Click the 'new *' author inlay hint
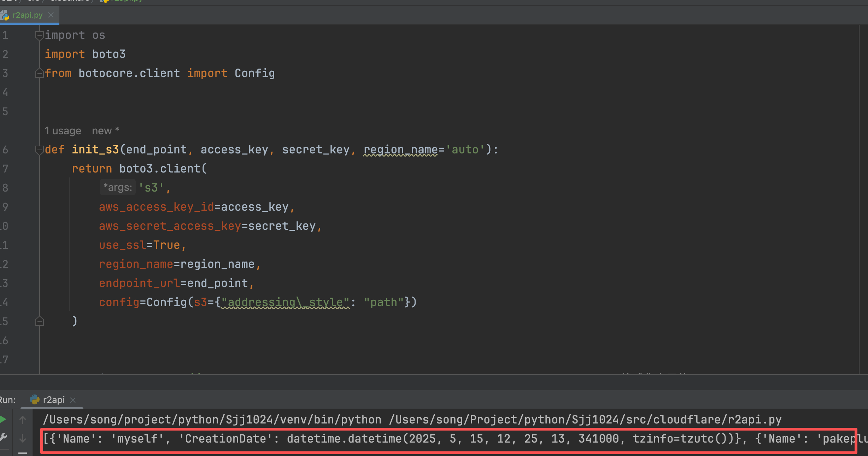The width and height of the screenshot is (868, 456). (105, 131)
